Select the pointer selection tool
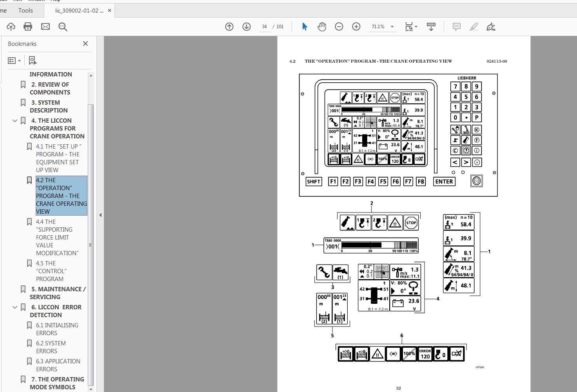The height and width of the screenshot is (392, 577). pyautogui.click(x=304, y=27)
